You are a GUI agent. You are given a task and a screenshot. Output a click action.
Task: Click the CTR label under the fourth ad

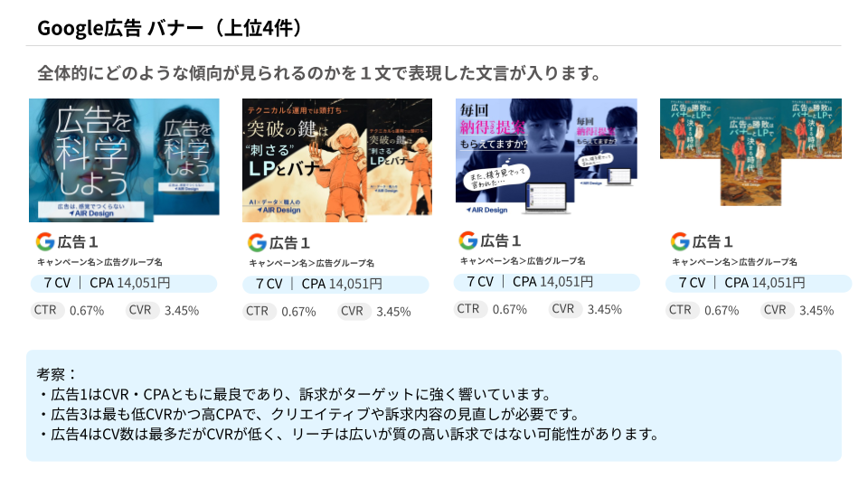click(x=680, y=310)
